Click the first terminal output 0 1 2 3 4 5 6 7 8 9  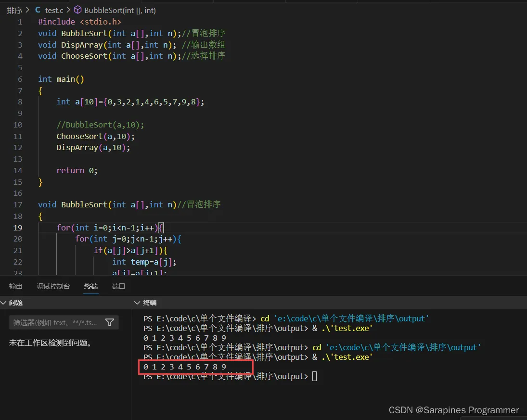tap(184, 338)
